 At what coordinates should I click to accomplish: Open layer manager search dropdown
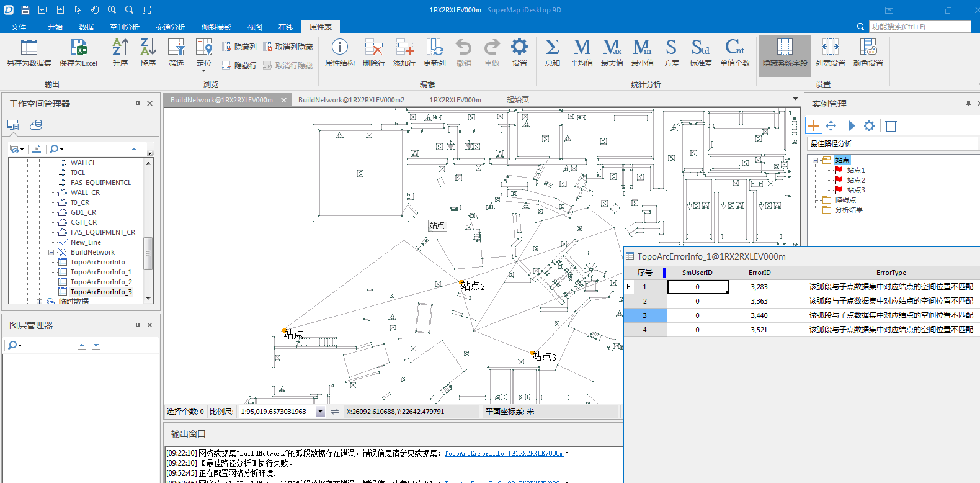coord(14,345)
